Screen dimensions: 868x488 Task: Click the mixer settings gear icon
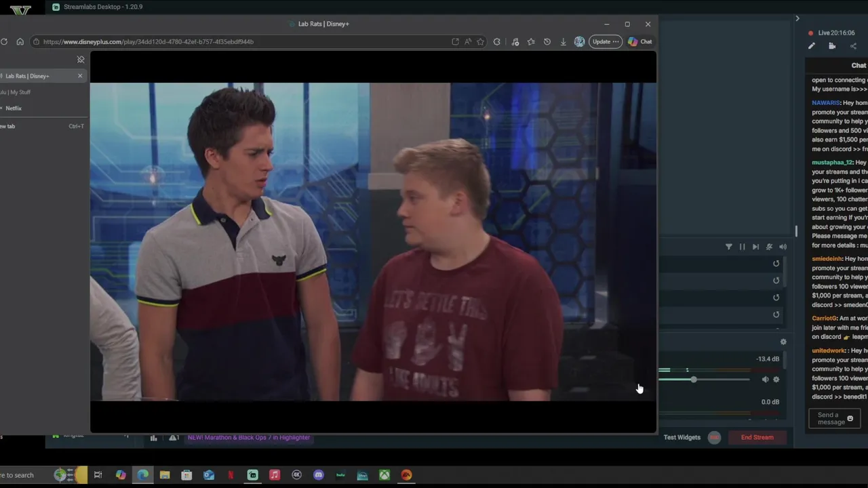point(783,342)
